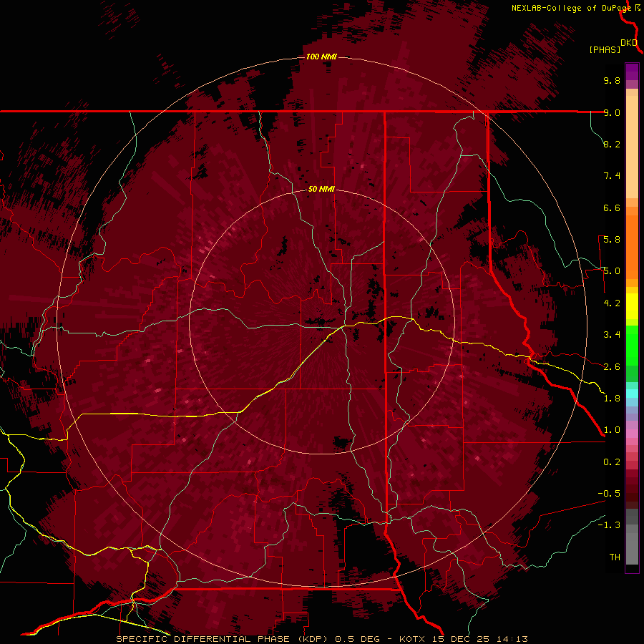Viewport: 644px width, 644px height.
Task: Click the 5.0 value on the scale
Action: [x=612, y=271]
